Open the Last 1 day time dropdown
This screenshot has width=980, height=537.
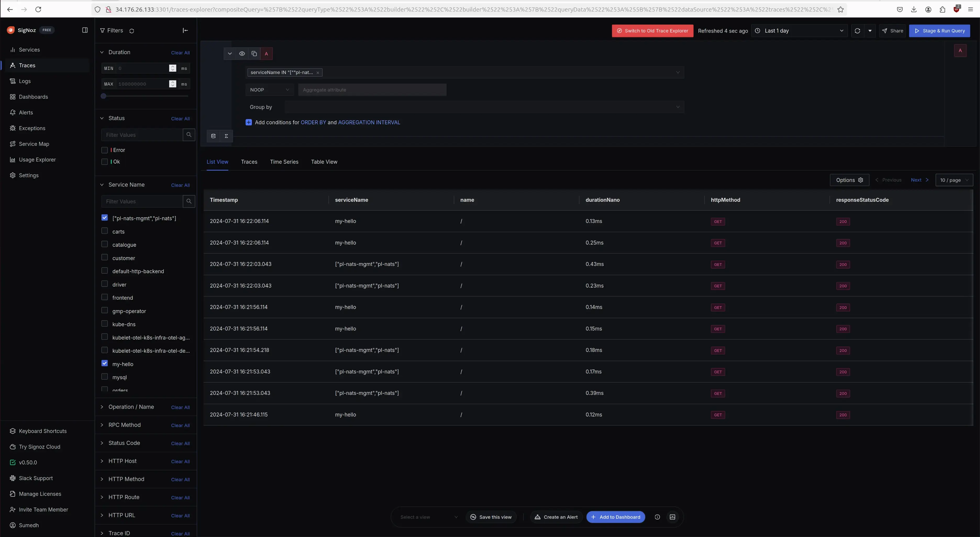pos(799,31)
